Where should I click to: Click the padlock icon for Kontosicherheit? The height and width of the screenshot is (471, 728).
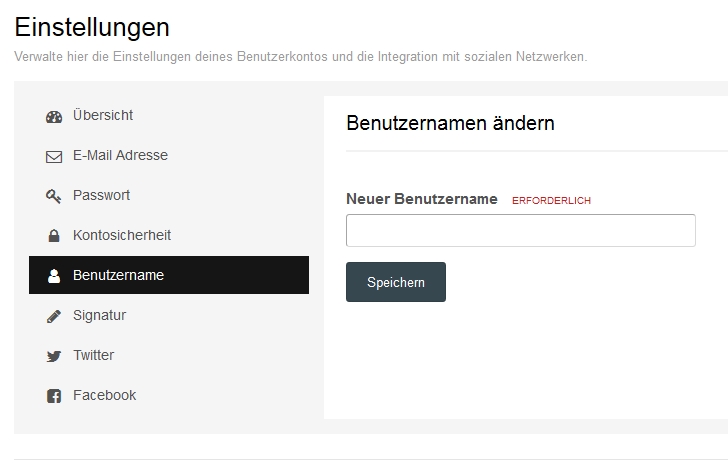click(x=54, y=236)
